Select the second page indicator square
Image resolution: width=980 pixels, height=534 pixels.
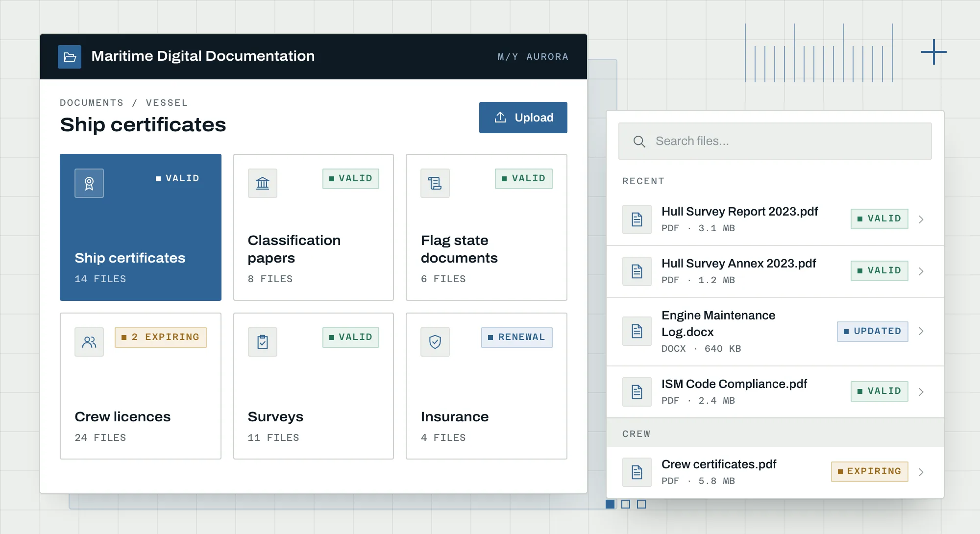[626, 504]
